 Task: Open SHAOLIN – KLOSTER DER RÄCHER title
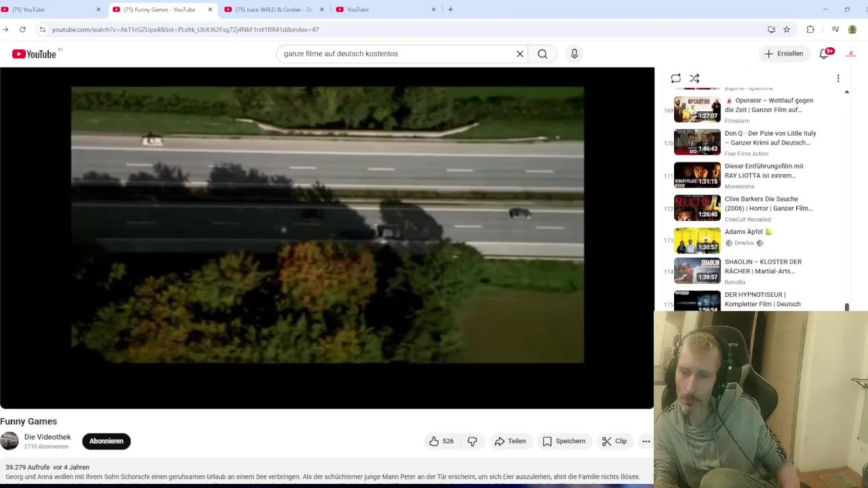coord(763,266)
